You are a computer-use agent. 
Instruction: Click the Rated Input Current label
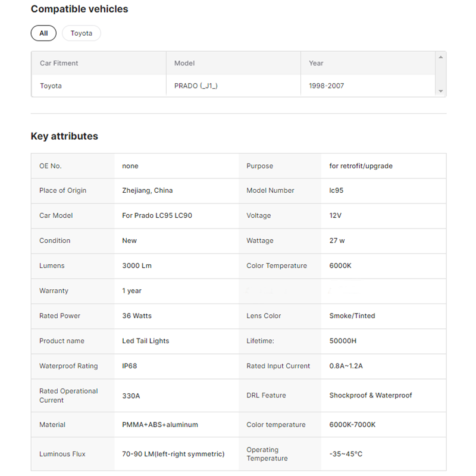coord(278,366)
